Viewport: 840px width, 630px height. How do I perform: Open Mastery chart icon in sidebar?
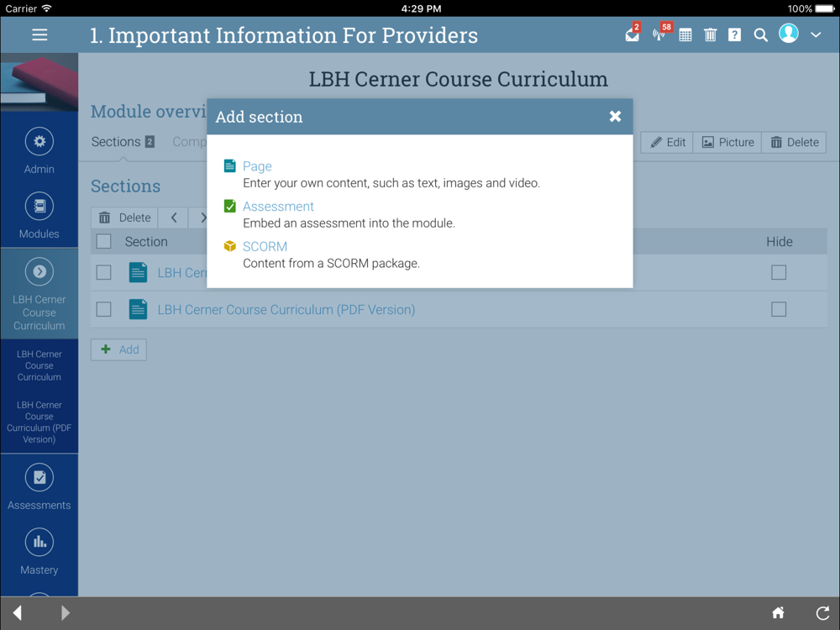39,542
